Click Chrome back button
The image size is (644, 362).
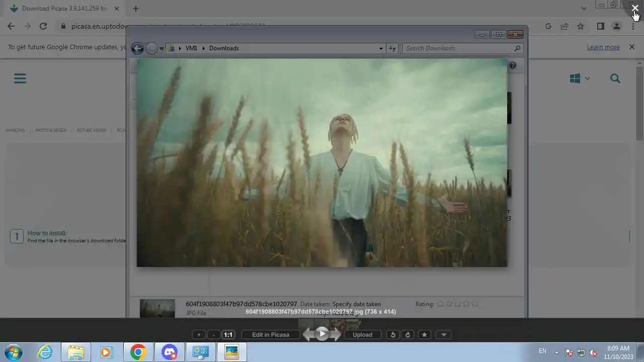coord(11,26)
